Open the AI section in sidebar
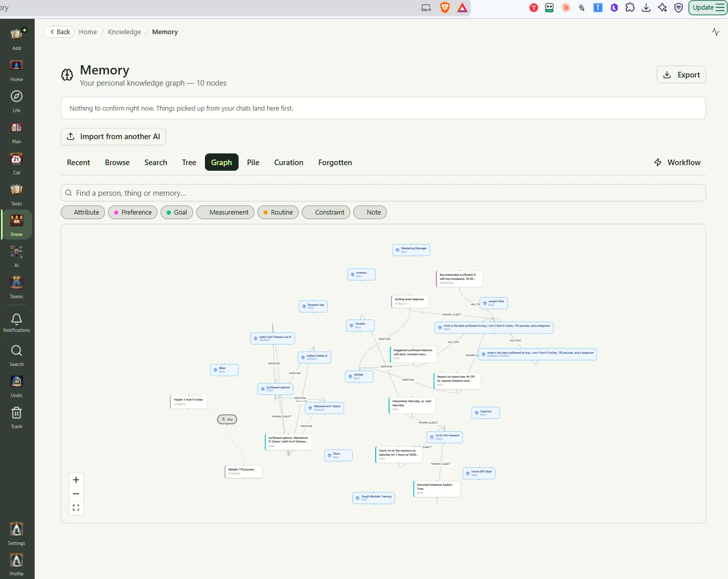728x579 pixels. [x=17, y=256]
